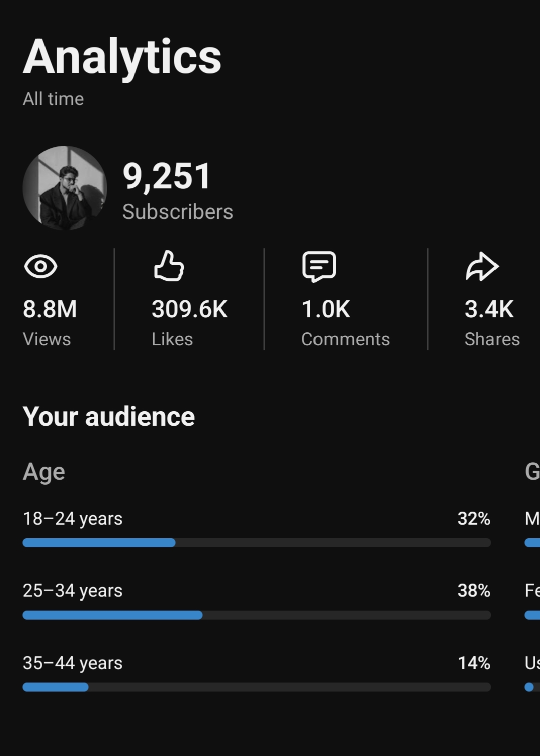This screenshot has height=756, width=540.
Task: Tap the 309.6K likes value
Action: click(189, 309)
